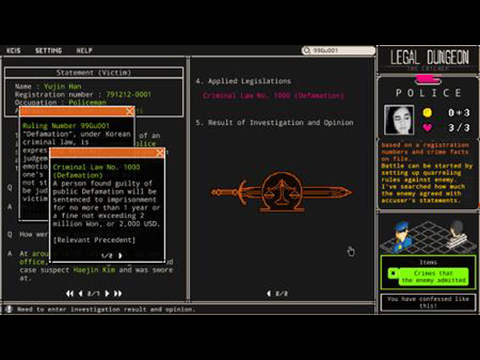Select the police officer character sprite
This screenshot has height=360, width=480.
(401, 237)
